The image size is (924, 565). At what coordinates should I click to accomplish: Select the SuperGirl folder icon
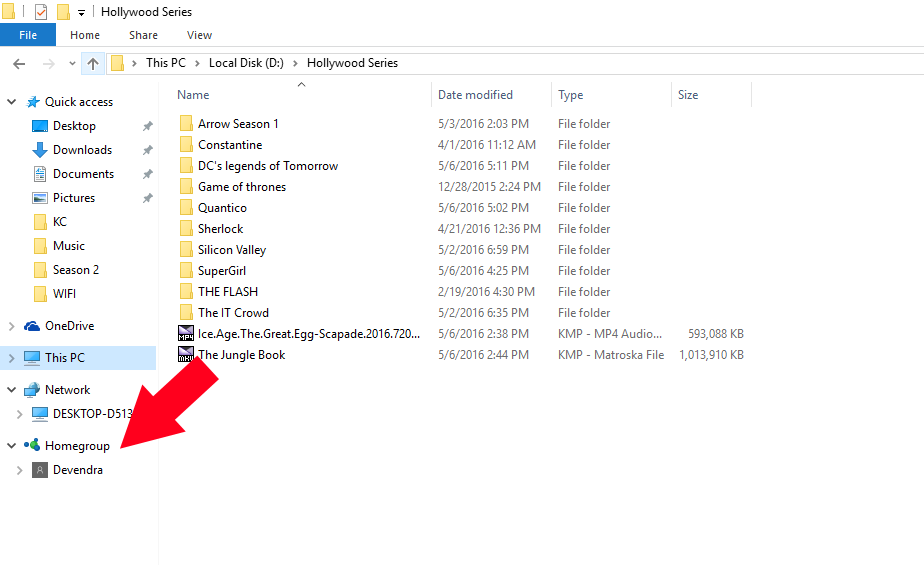tap(186, 271)
